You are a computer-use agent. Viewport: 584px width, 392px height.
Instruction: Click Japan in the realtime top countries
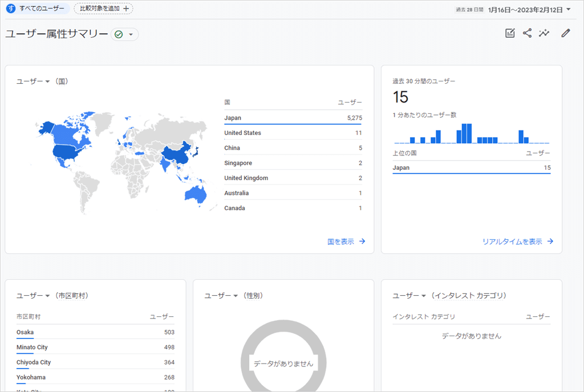[x=472, y=168]
